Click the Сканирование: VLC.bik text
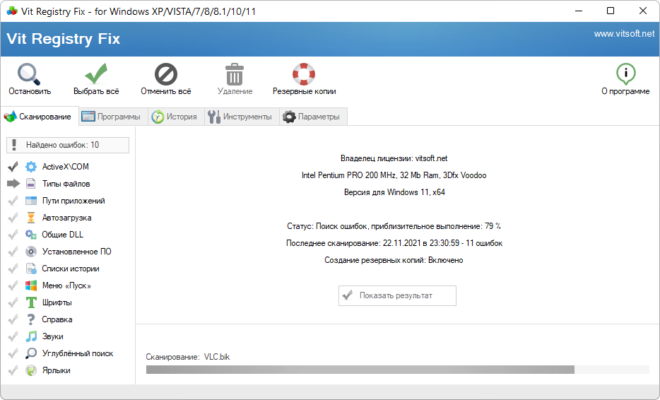The height and width of the screenshot is (400, 660). tap(188, 357)
